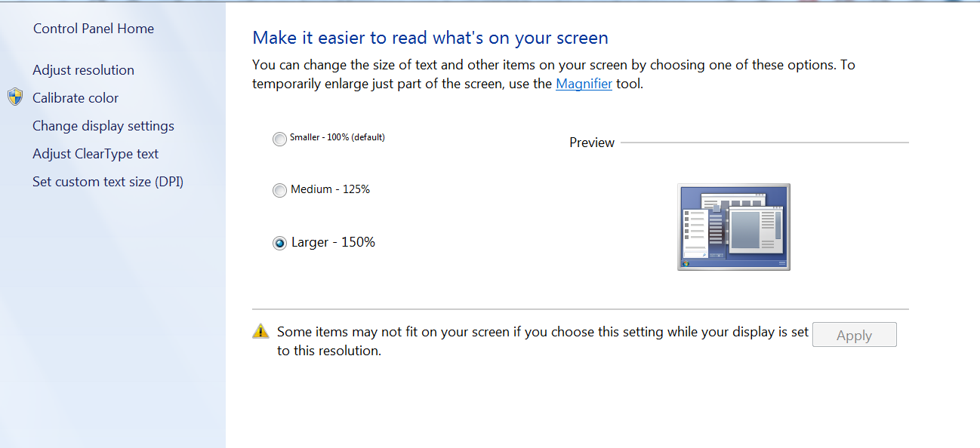Click the shield icon beside Calibrate color
The height and width of the screenshot is (448, 980).
pos(15,97)
